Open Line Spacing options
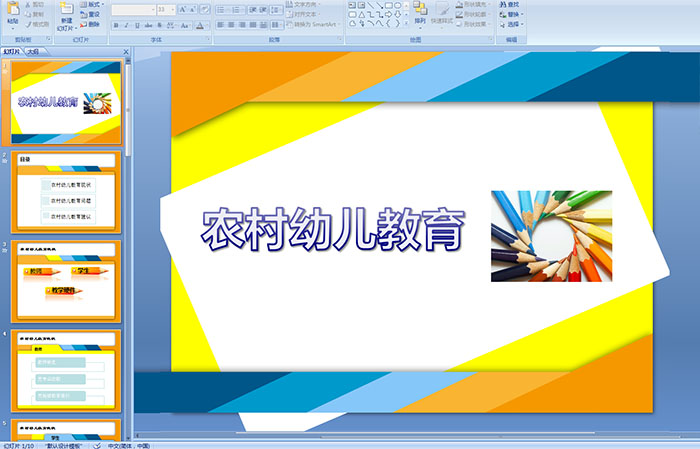 276,9
